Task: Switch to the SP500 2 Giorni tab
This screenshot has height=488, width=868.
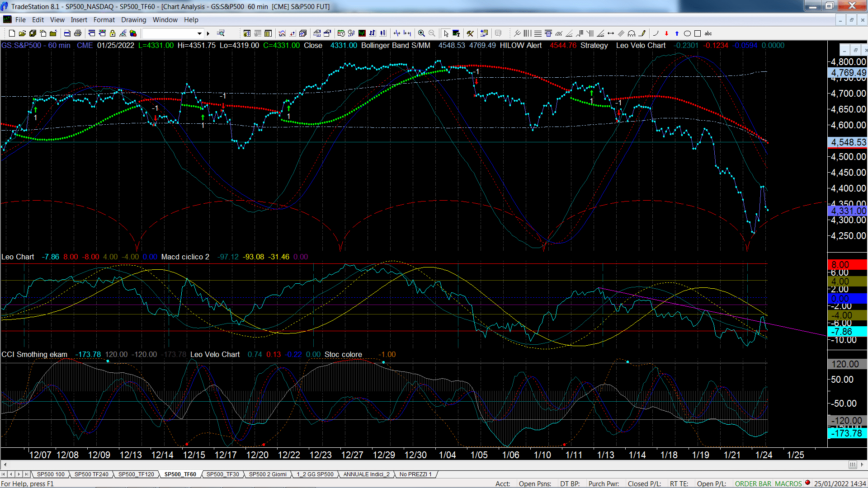Action: 268,474
